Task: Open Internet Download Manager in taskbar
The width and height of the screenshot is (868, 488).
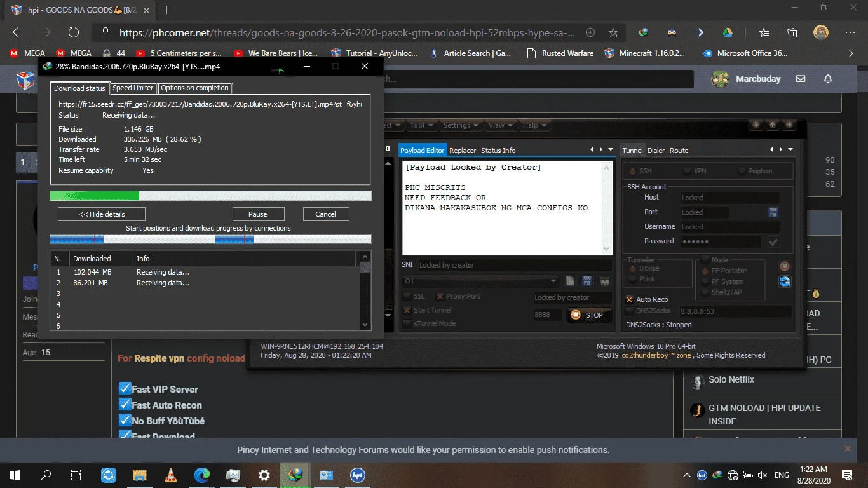Action: coord(295,475)
